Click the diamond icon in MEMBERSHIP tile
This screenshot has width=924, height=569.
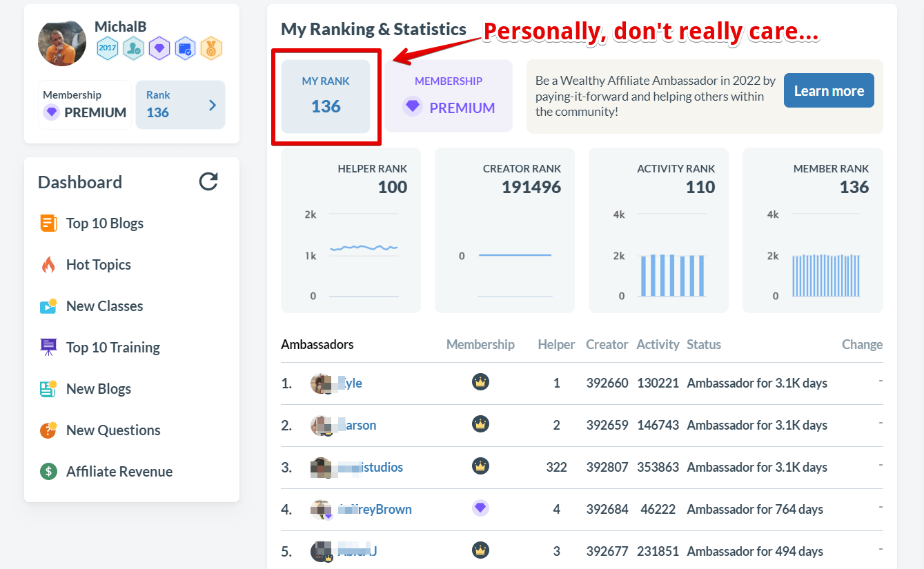(413, 107)
